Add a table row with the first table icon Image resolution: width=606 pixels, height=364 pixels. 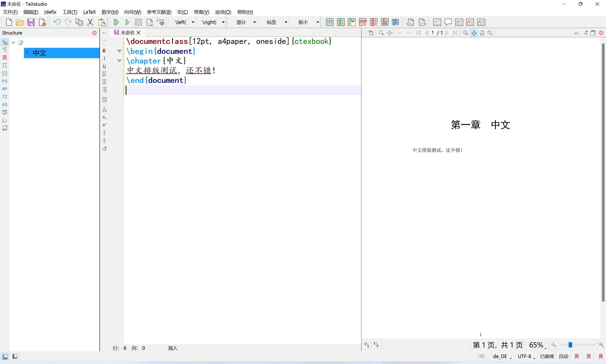pyautogui.click(x=329, y=22)
